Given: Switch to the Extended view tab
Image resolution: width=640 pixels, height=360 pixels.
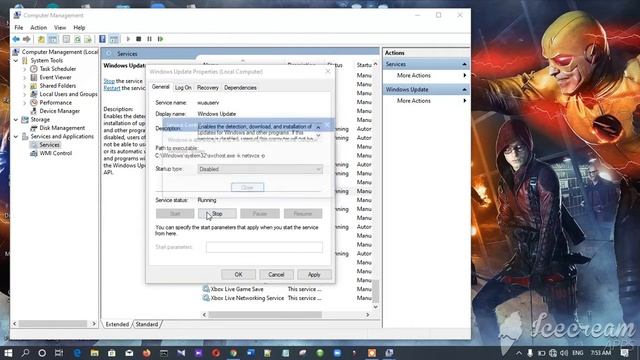Looking at the screenshot, I should [117, 324].
